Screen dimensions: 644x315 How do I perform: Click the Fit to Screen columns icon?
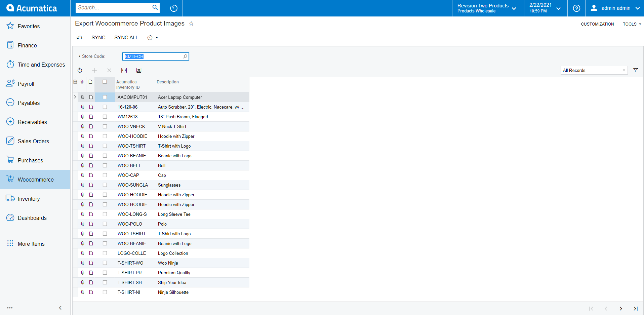pyautogui.click(x=124, y=70)
